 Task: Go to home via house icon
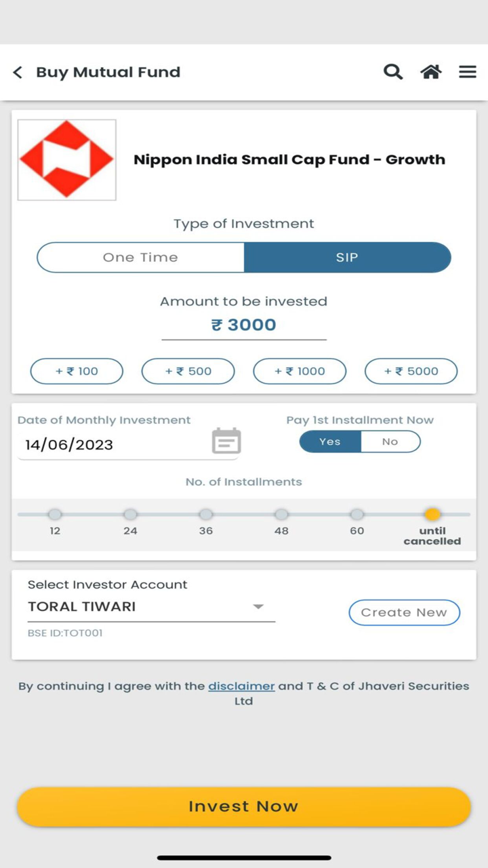tap(431, 72)
